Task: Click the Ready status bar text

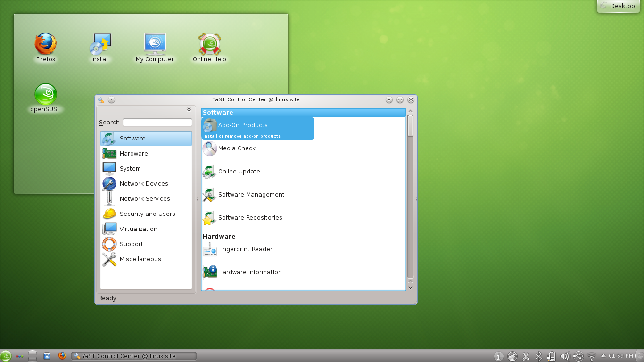Action: pos(107,298)
